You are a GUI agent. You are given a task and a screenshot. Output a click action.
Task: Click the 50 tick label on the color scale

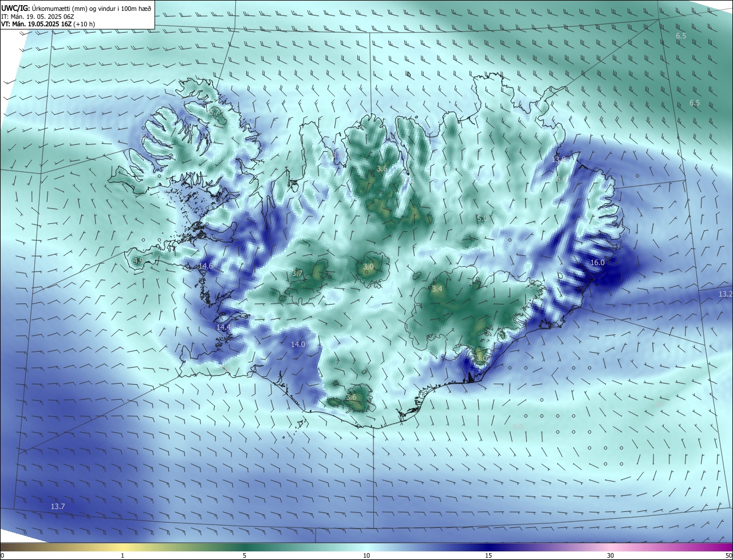tap(728, 555)
